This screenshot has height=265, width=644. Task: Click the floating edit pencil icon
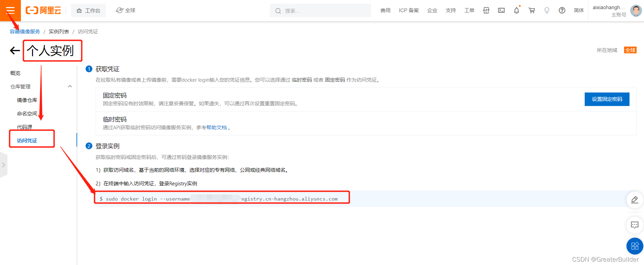(x=635, y=200)
